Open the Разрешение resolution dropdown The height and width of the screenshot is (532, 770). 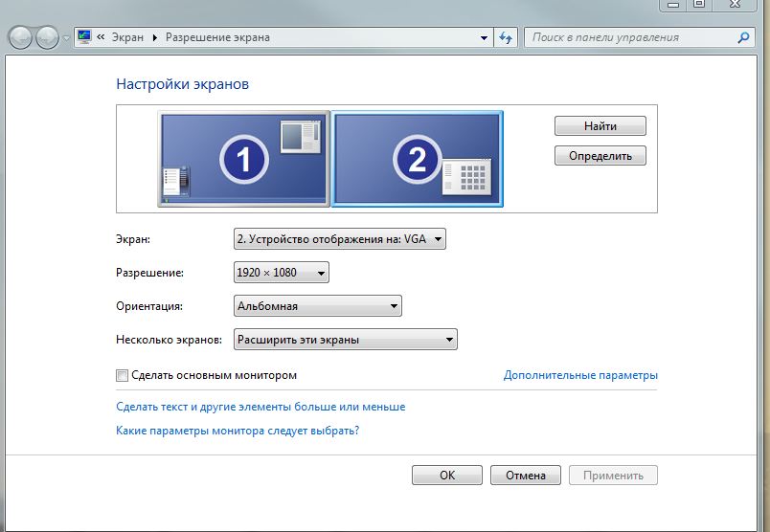pos(281,273)
